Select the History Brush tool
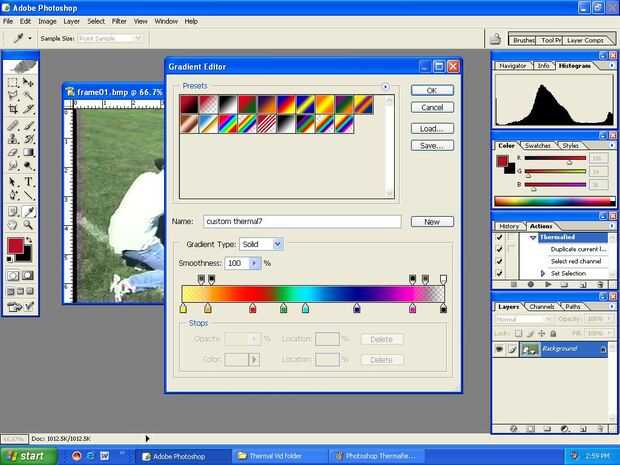 pyautogui.click(x=28, y=139)
